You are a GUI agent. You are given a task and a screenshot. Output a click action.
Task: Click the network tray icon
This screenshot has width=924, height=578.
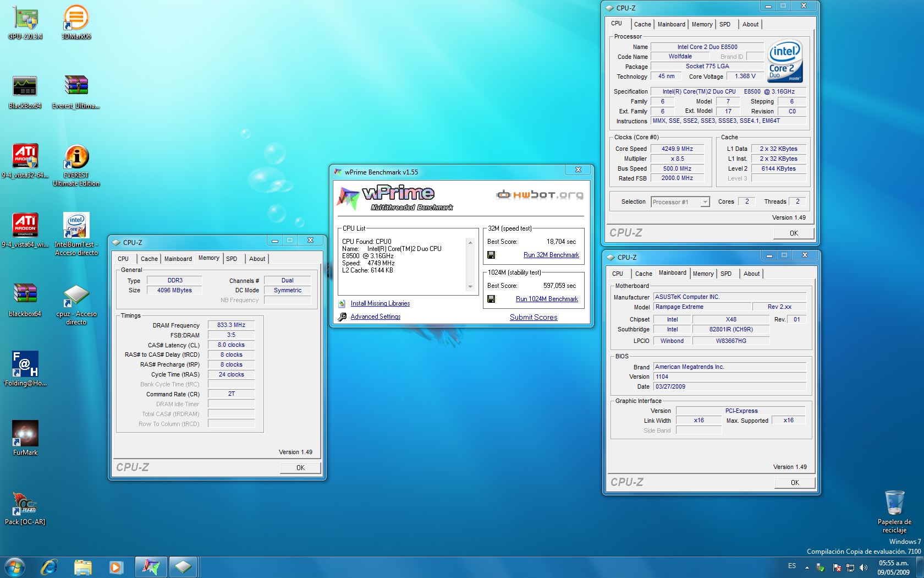click(850, 567)
